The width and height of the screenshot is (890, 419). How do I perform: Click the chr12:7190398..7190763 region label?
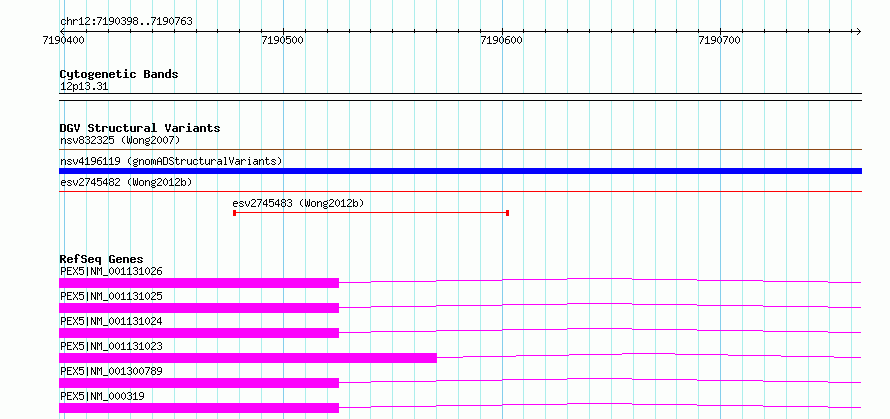click(x=127, y=22)
